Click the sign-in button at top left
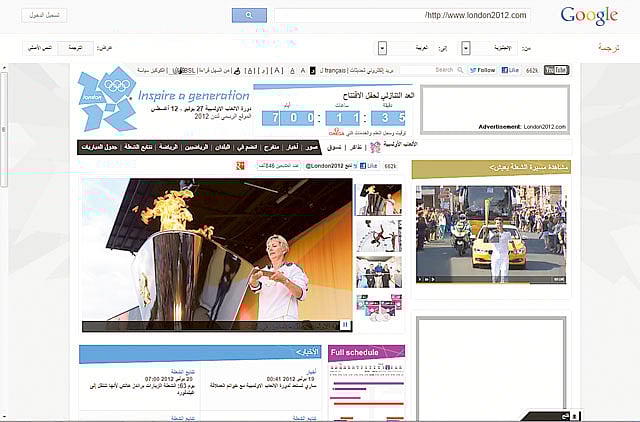This screenshot has width=640, height=422. click(46, 15)
